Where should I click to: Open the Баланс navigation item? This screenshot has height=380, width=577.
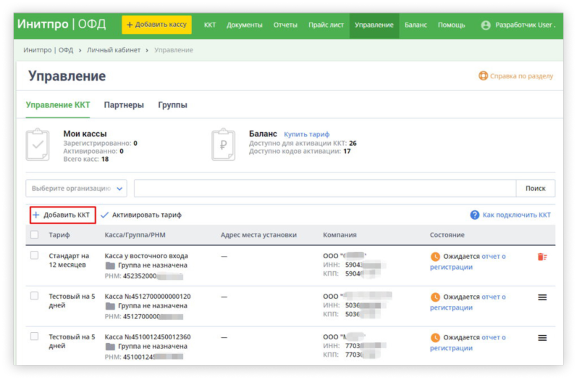(x=415, y=25)
